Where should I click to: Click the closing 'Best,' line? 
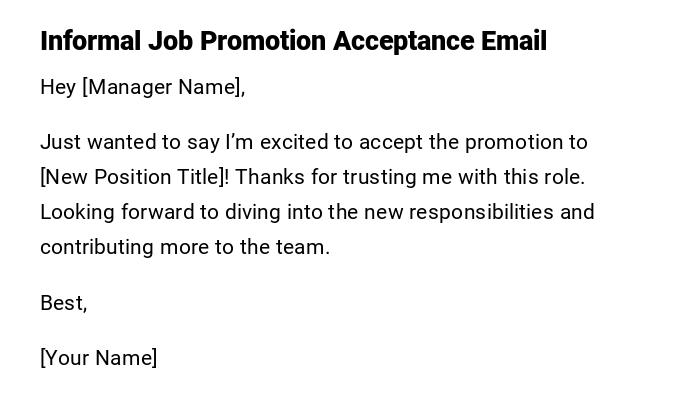tap(63, 303)
